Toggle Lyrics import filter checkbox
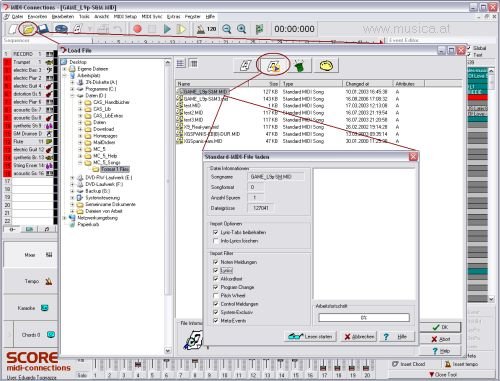This screenshot has height=381, width=500. (216, 270)
